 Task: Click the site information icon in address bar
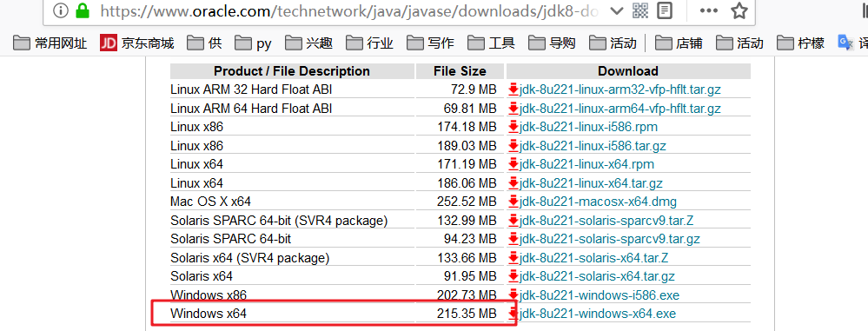(61, 10)
